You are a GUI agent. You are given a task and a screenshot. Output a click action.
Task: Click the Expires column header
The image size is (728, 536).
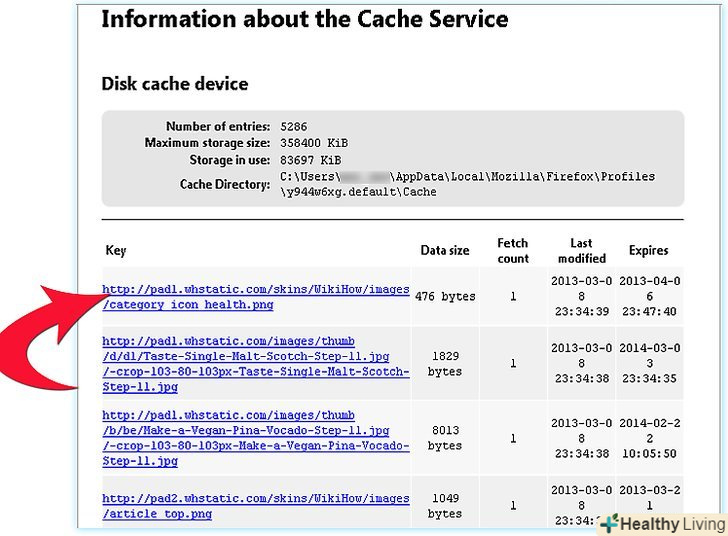(x=648, y=251)
